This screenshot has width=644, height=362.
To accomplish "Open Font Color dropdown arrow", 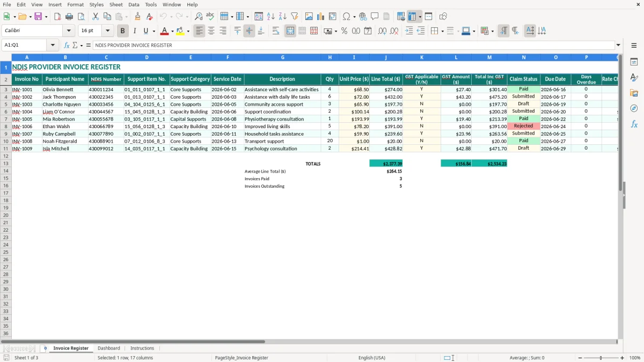I will (x=172, y=31).
